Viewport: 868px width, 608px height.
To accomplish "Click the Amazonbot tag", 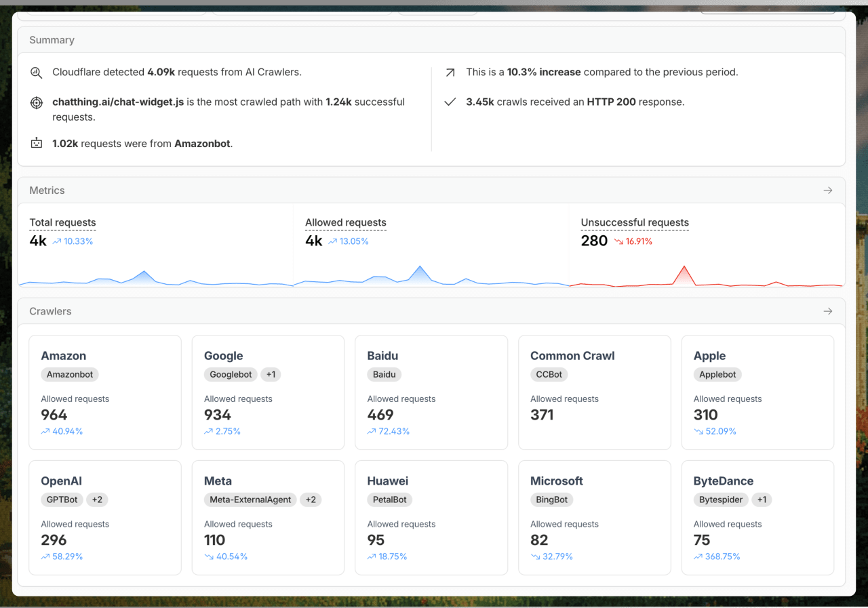I will (70, 374).
